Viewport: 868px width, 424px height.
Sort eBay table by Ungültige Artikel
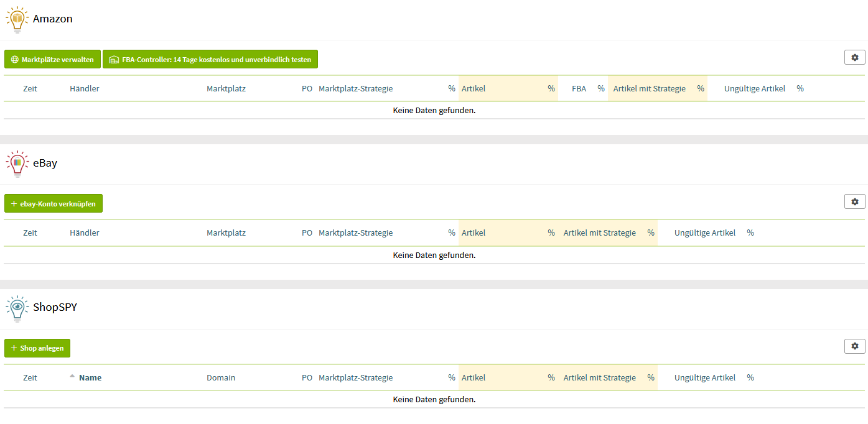[x=705, y=233]
